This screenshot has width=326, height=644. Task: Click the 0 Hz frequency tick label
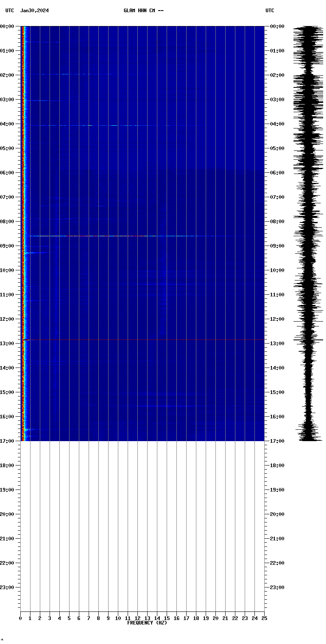[21, 618]
